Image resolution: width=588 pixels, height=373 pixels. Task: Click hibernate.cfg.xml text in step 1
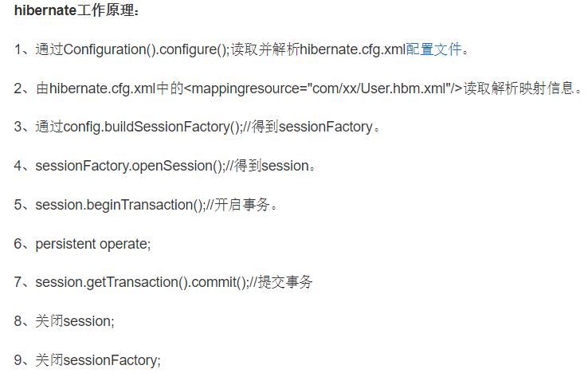(353, 49)
